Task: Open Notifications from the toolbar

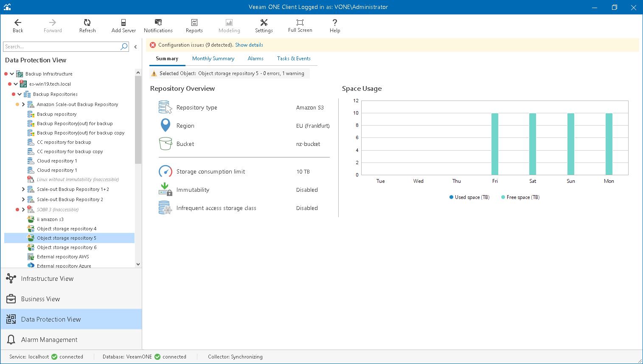Action: pos(158,26)
